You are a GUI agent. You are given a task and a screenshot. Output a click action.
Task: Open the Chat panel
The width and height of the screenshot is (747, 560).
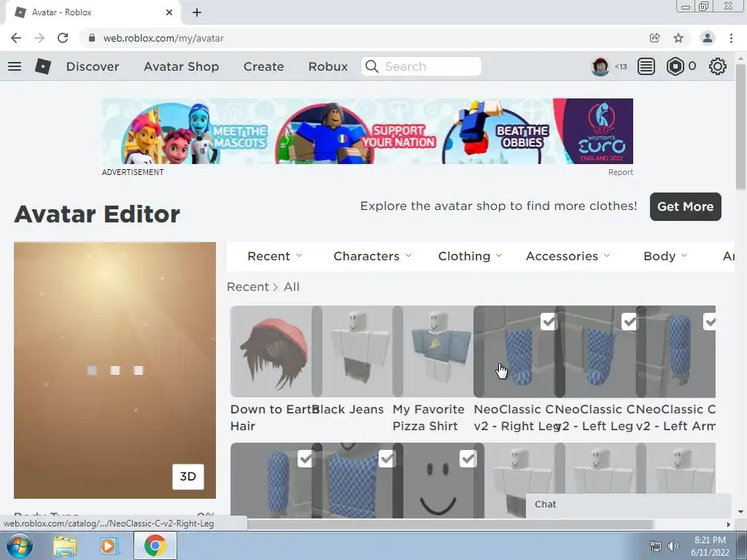[628, 505]
